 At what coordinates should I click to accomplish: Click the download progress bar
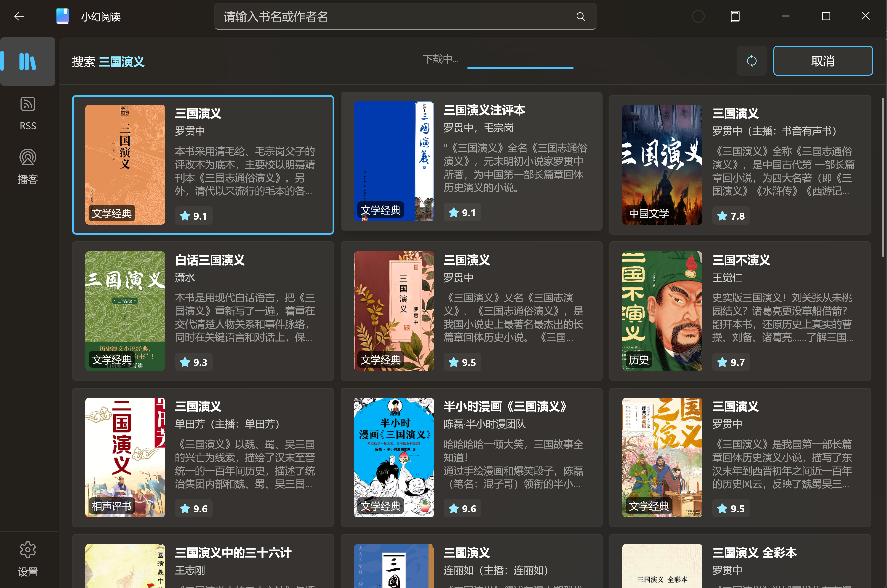coord(520,68)
